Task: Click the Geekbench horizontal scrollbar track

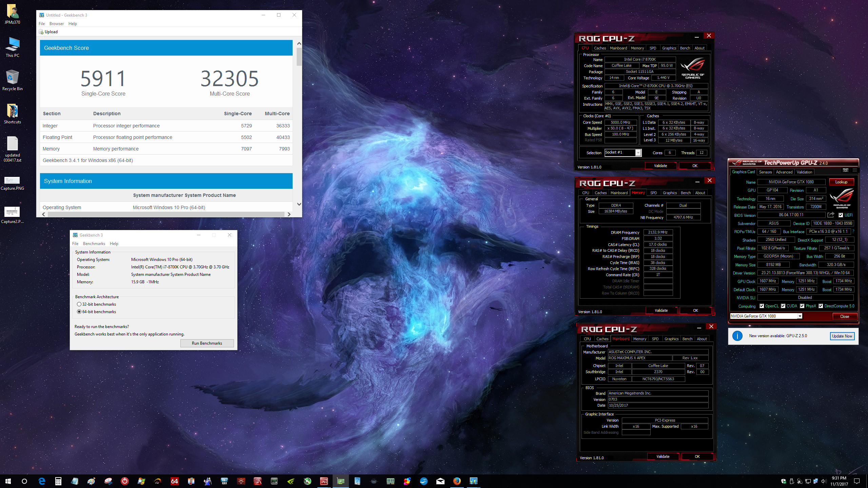Action: click(166, 214)
